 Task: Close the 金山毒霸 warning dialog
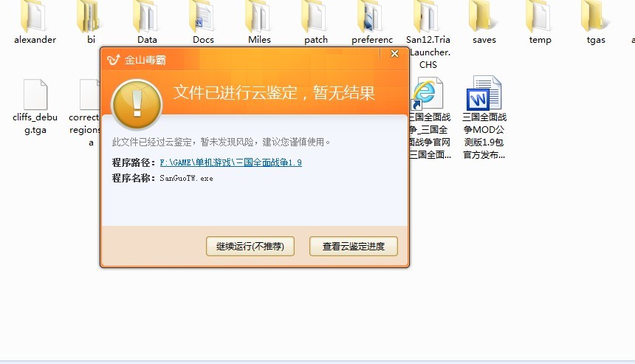394,54
